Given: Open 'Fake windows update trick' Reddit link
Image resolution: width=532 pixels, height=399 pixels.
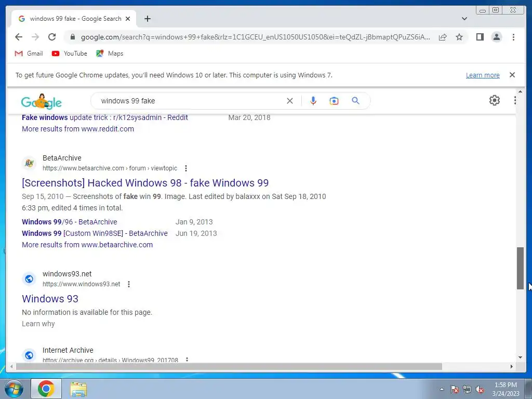Looking at the screenshot, I should (105, 117).
